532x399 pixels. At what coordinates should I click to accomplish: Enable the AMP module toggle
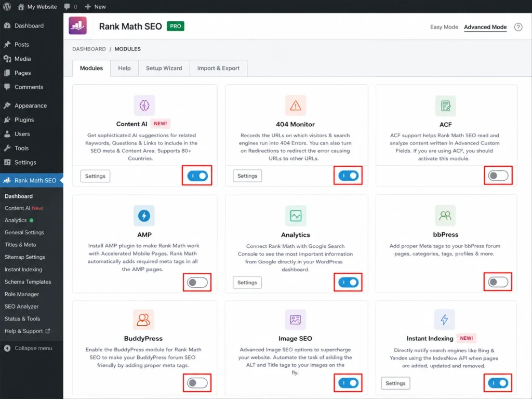[x=197, y=283]
